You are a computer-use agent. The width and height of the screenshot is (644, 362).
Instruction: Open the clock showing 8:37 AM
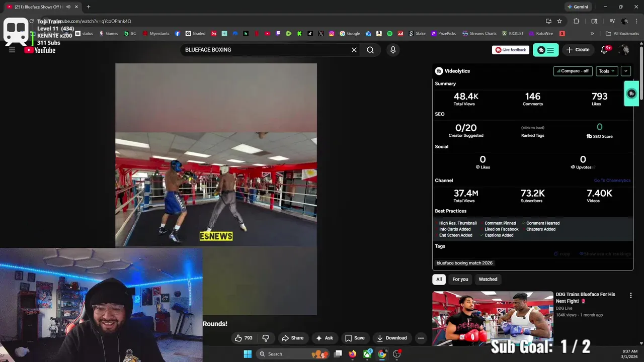[x=629, y=354]
